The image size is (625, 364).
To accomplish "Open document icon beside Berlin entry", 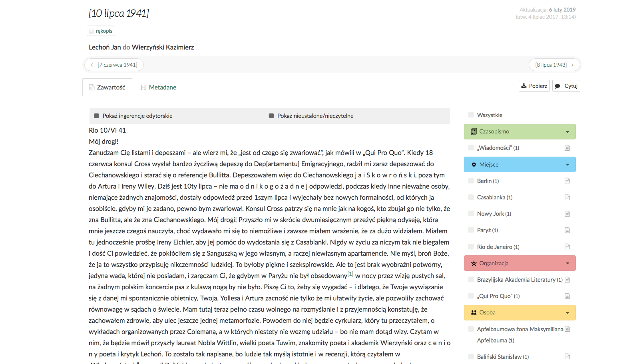I will [x=567, y=181].
